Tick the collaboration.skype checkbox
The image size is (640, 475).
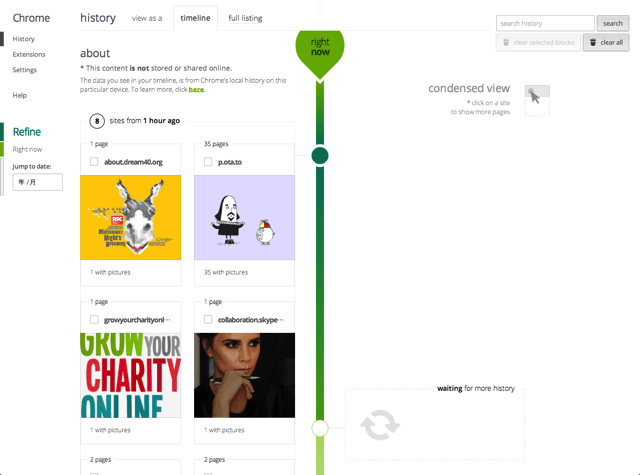tap(208, 319)
